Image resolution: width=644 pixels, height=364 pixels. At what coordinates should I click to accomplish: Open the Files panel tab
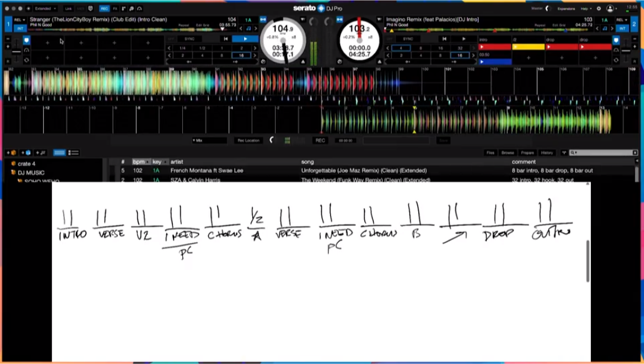click(490, 153)
